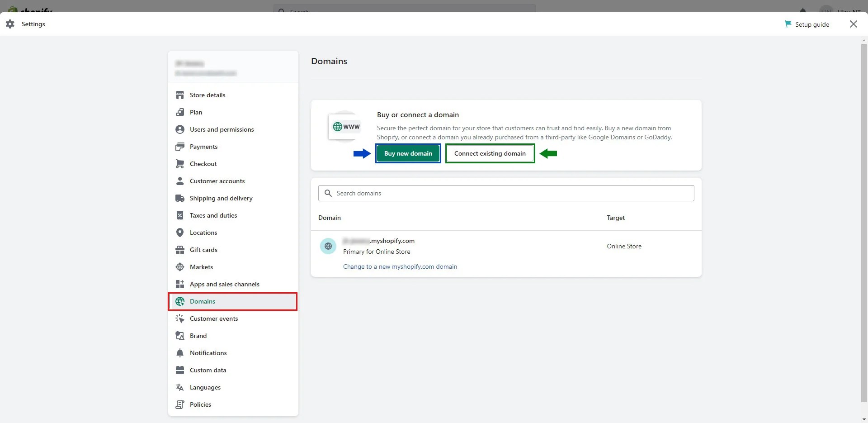
Task: Click the Languages translation icon
Action: coord(180,387)
